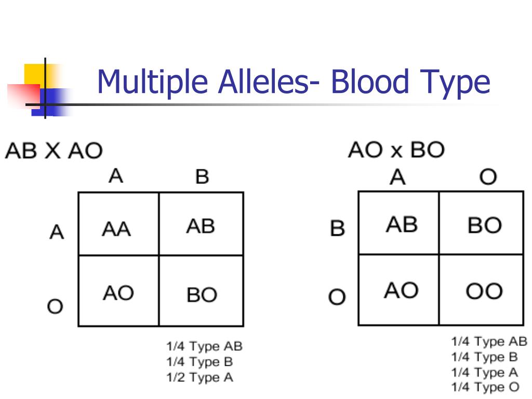Screen dimensions: 532x399
Task: Click the AB cell in the right Punnett square
Action: coord(398,223)
